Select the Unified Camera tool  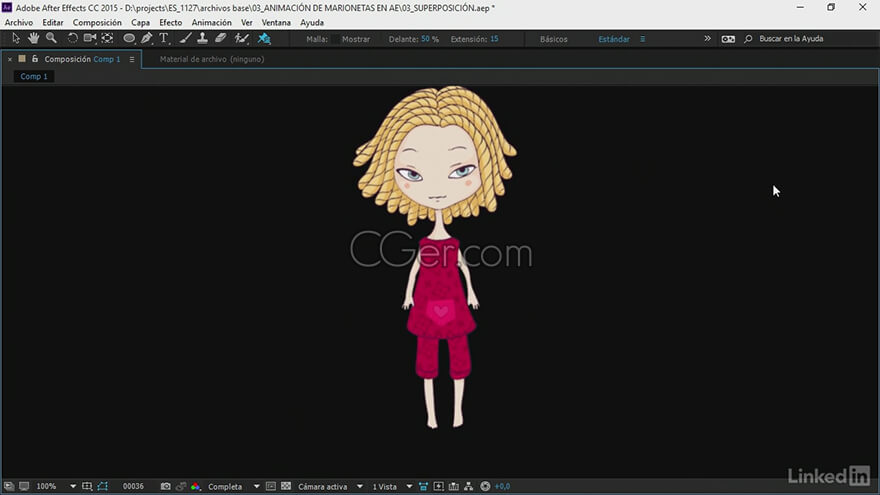[89, 38]
